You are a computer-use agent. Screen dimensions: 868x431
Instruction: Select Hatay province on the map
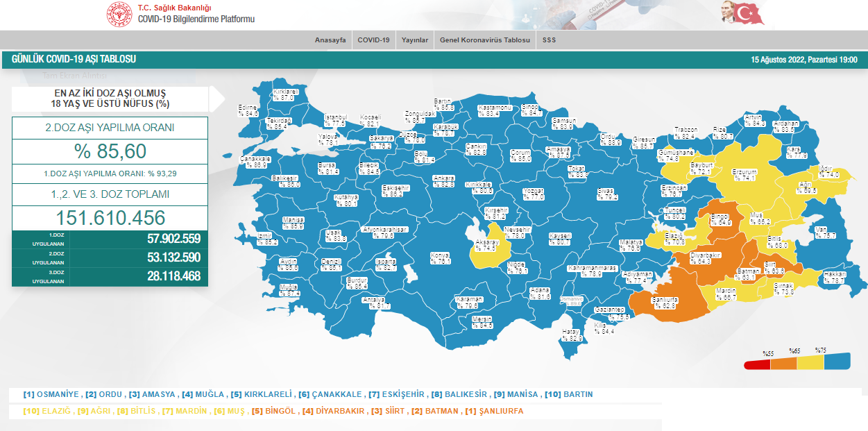[570, 335]
